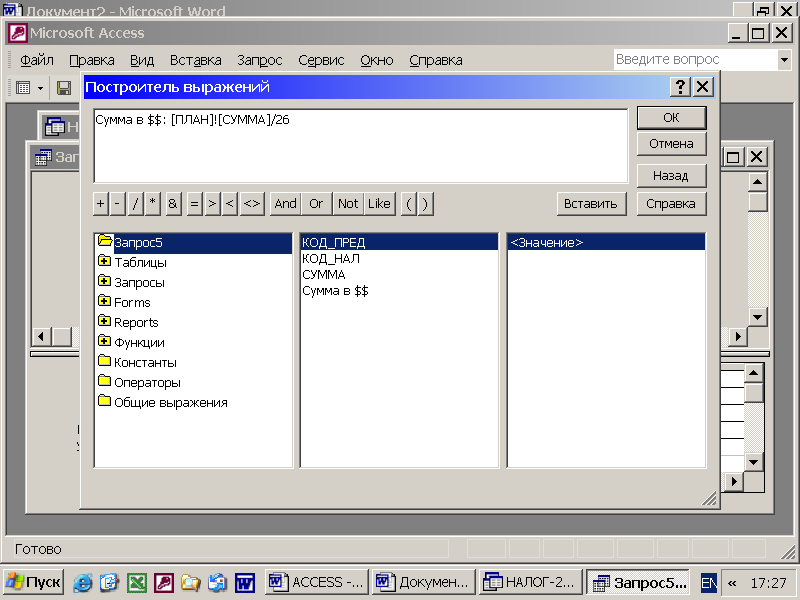Open the help question dropdown arrow
Viewport: 800px width, 600px height.
(x=784, y=60)
